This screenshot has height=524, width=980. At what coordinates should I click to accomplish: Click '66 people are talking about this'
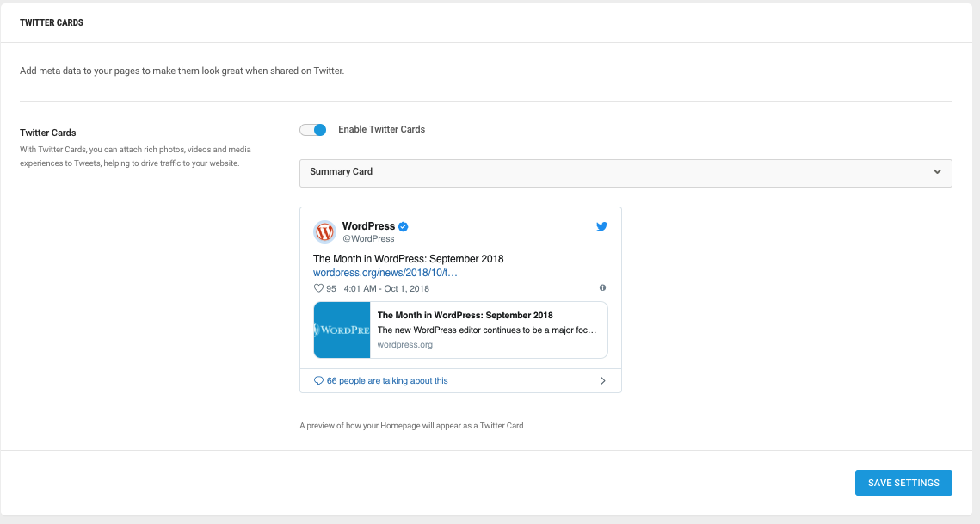[387, 381]
